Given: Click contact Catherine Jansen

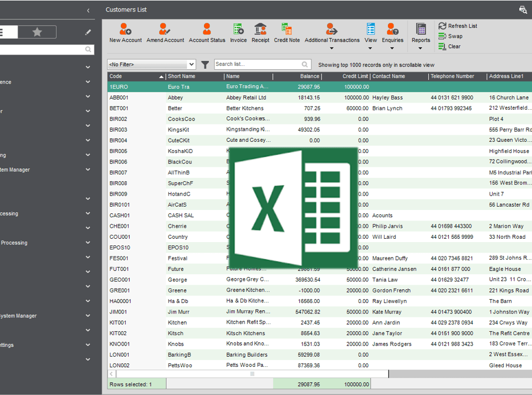Looking at the screenshot, I should click(394, 269).
